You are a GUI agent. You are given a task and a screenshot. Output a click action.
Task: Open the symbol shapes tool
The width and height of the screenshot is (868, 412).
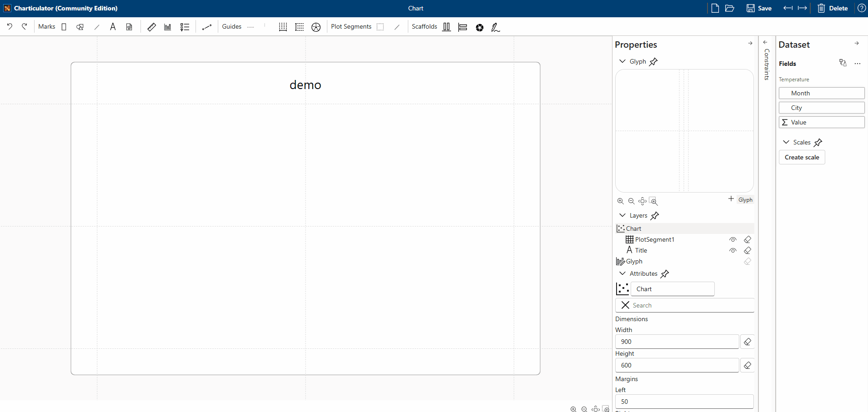[80, 27]
